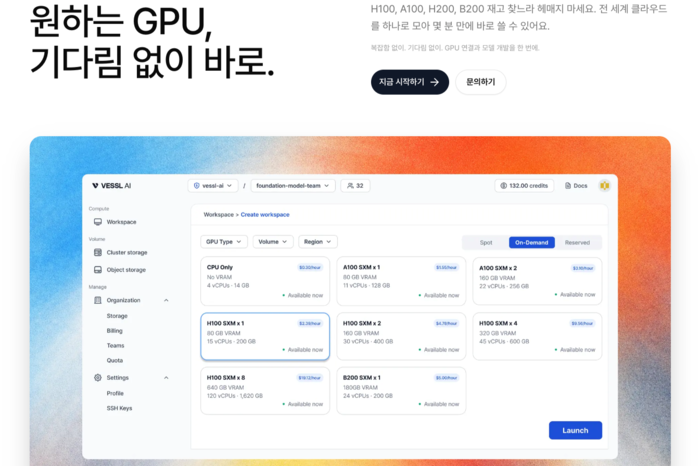Click the coin icon beside credits
The height and width of the screenshot is (466, 700).
[504, 186]
